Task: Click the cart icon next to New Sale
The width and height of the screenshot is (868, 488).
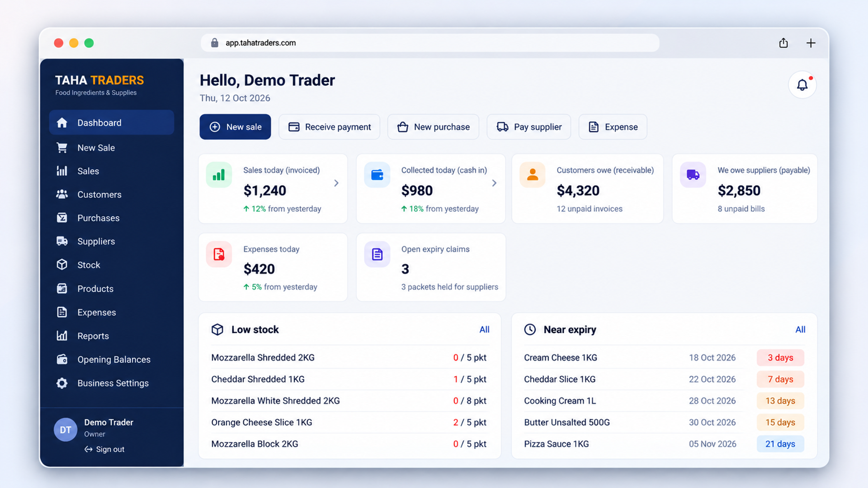Action: 62,148
